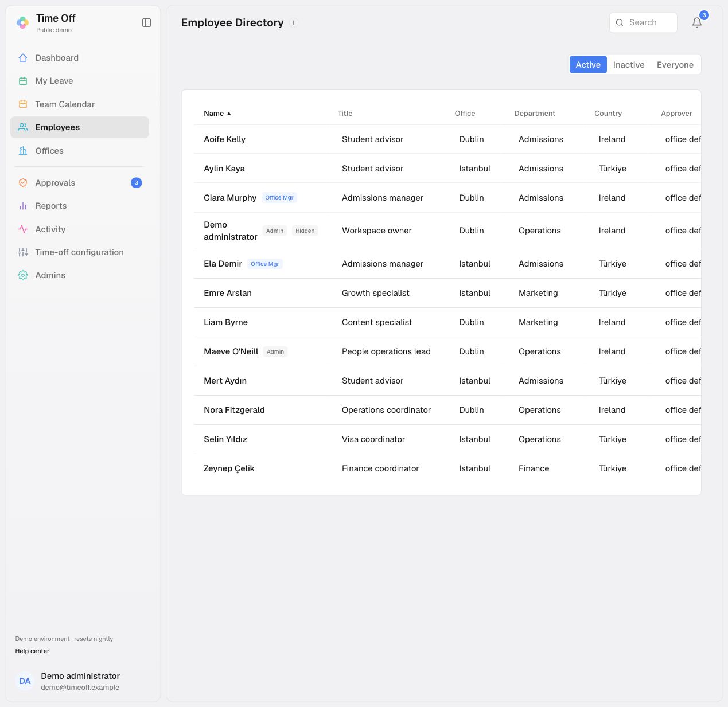
Task: Show Active employees filter
Action: pyautogui.click(x=588, y=65)
